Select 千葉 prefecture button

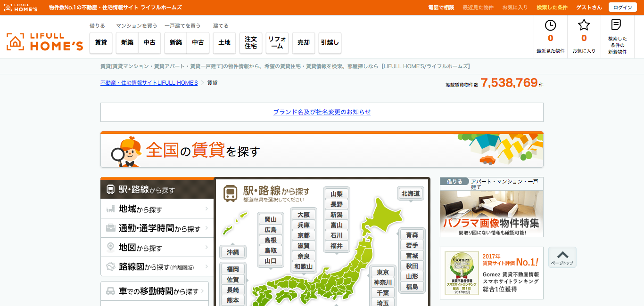click(x=383, y=293)
